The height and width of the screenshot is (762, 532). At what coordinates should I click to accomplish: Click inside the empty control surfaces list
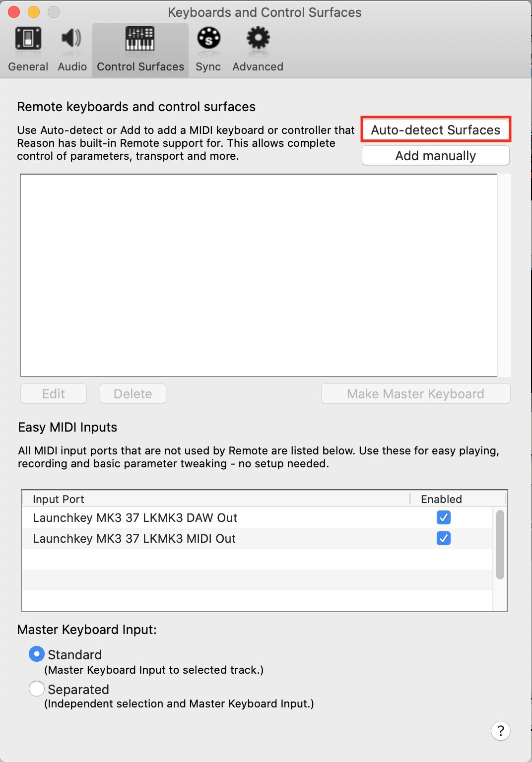tap(259, 275)
